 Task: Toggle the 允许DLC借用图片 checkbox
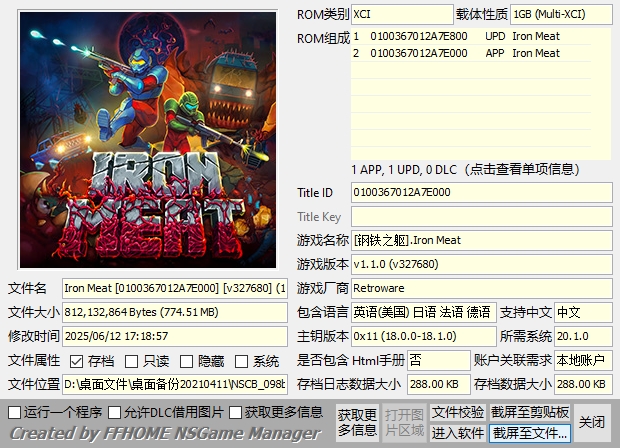(x=113, y=412)
